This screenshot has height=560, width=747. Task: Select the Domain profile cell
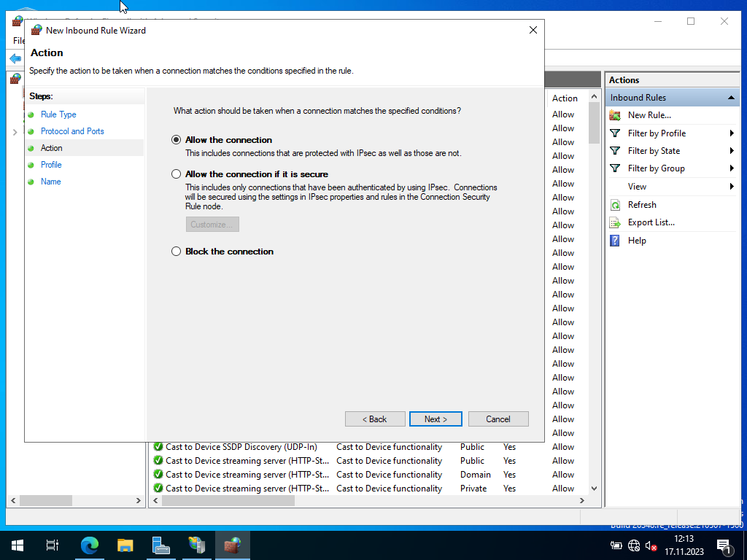476,475
